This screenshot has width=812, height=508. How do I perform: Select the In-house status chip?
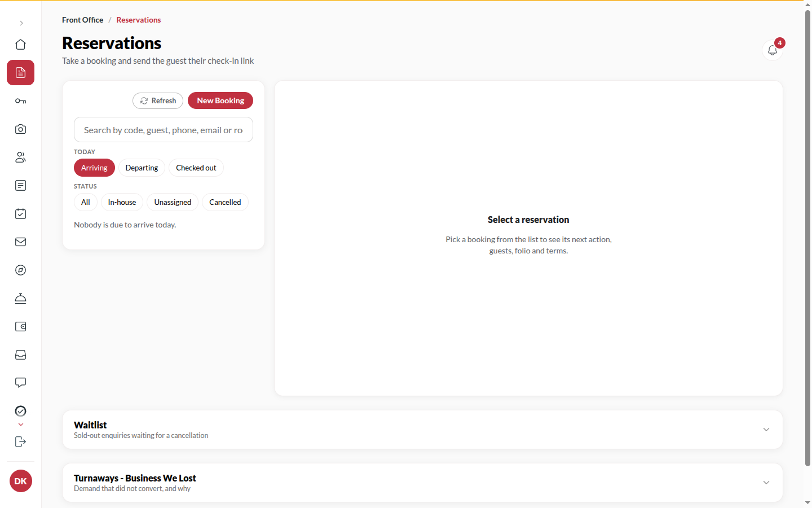(122, 202)
